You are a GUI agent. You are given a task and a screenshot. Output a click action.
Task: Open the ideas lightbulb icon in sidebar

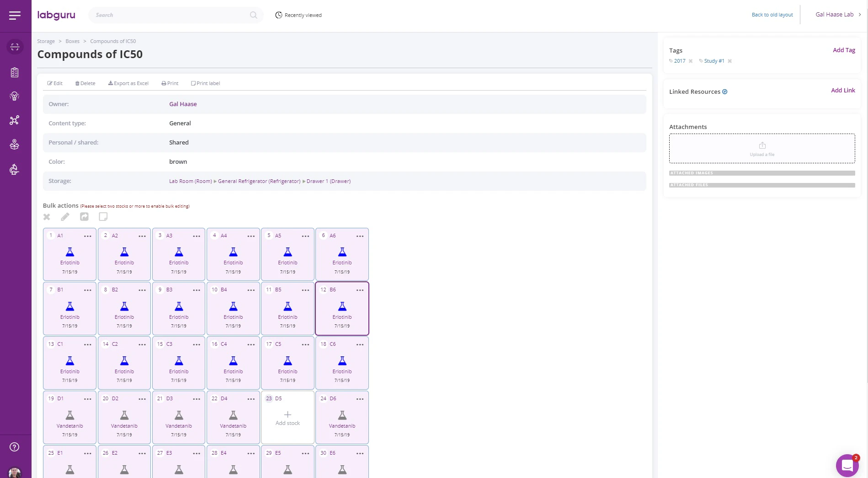[15, 96]
